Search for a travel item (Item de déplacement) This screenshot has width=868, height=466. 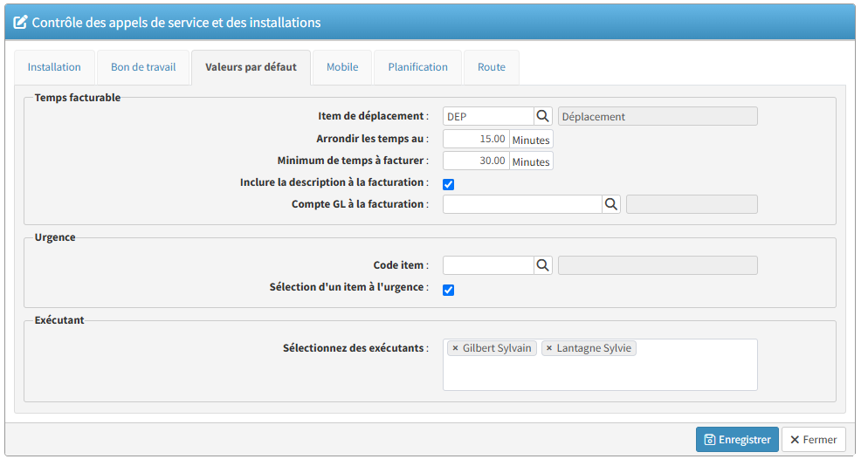543,116
